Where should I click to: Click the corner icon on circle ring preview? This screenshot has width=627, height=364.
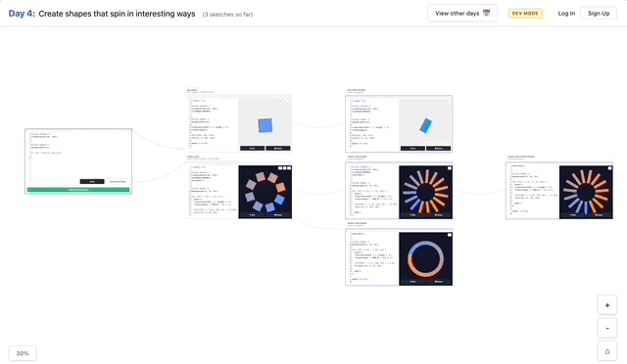(449, 235)
